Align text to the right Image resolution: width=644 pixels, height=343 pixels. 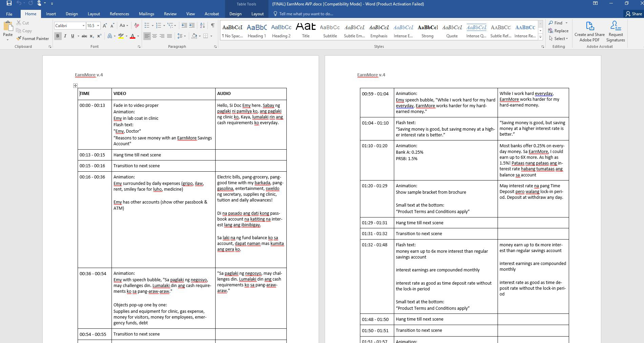tap(162, 36)
